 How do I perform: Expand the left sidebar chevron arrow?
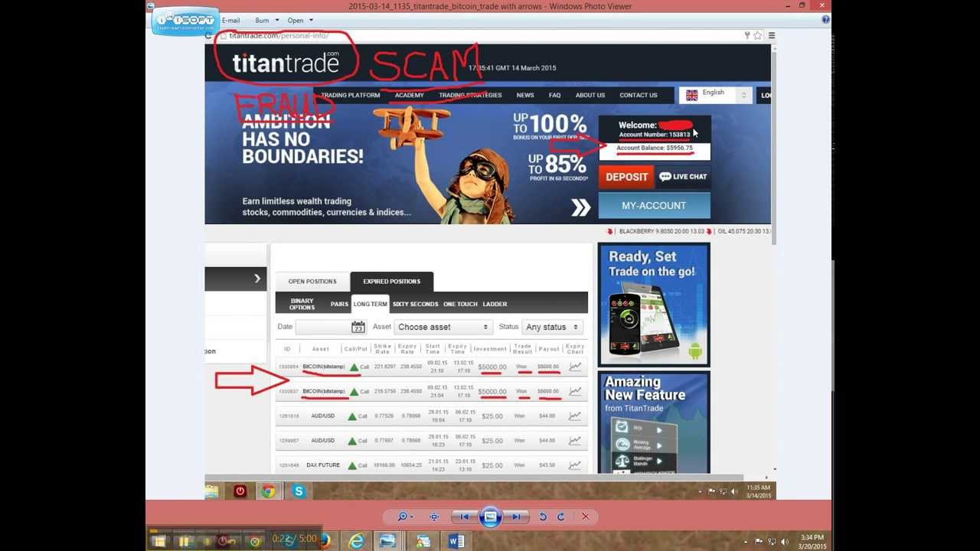(257, 279)
